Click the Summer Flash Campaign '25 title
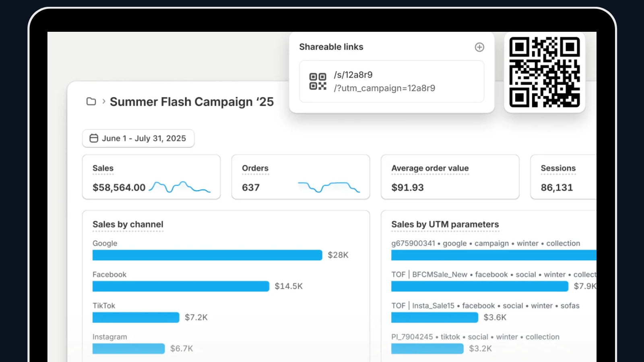Image resolution: width=644 pixels, height=362 pixels. tap(192, 102)
